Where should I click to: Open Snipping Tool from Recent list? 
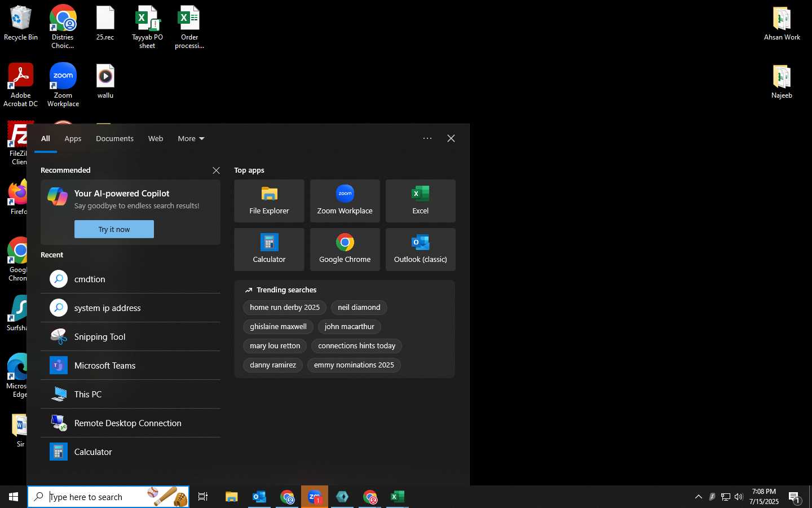click(x=130, y=337)
